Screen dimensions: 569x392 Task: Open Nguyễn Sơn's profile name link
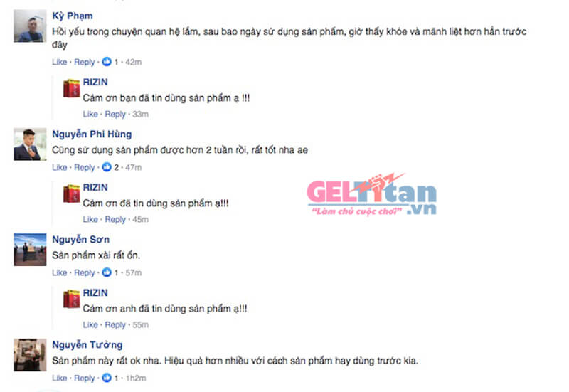tap(80, 239)
